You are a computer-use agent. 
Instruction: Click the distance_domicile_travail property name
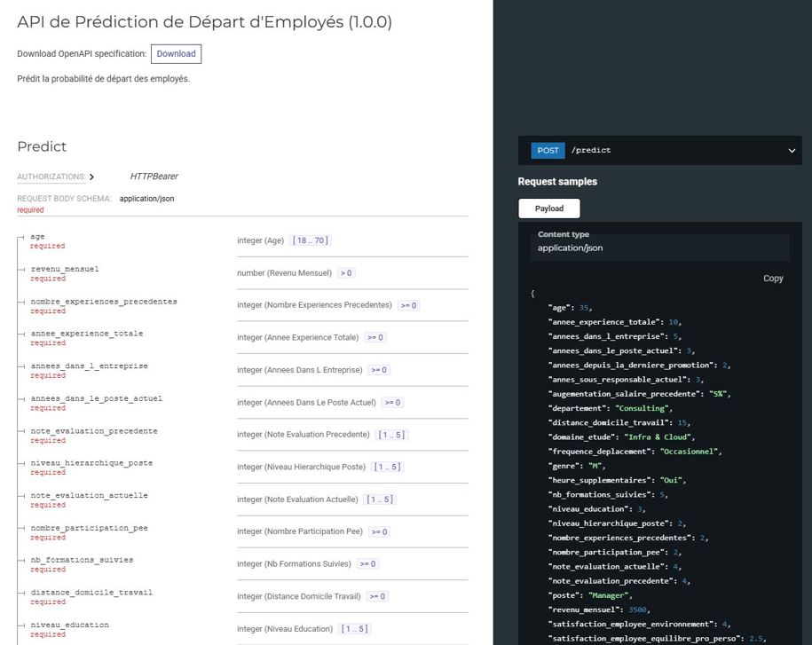pyautogui.click(x=91, y=593)
